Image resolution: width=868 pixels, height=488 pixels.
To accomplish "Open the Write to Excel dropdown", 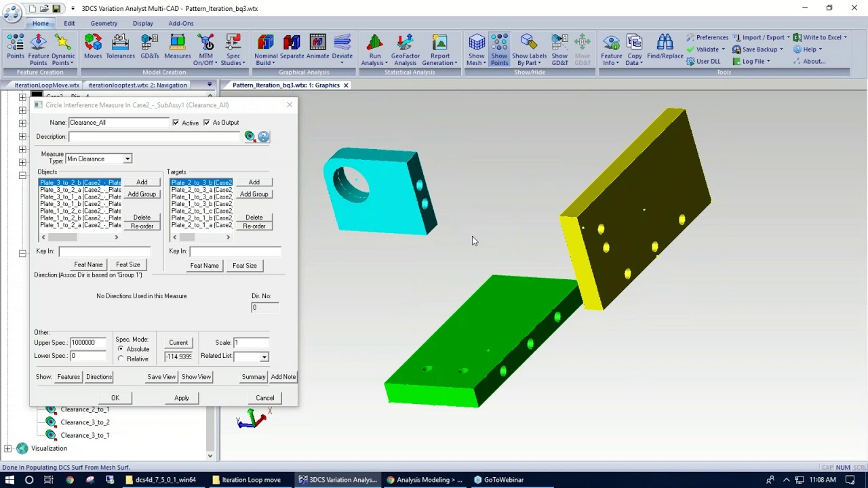I will click(820, 37).
